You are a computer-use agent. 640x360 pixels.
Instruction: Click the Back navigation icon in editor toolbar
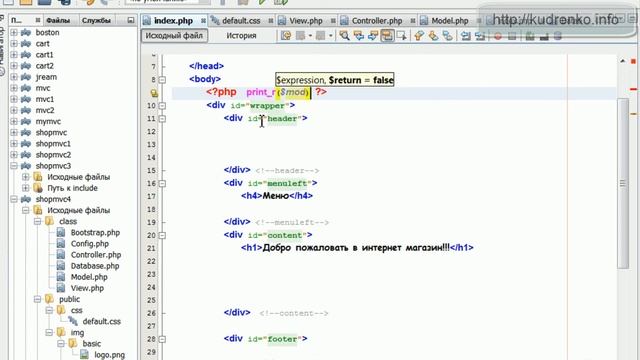click(x=301, y=36)
